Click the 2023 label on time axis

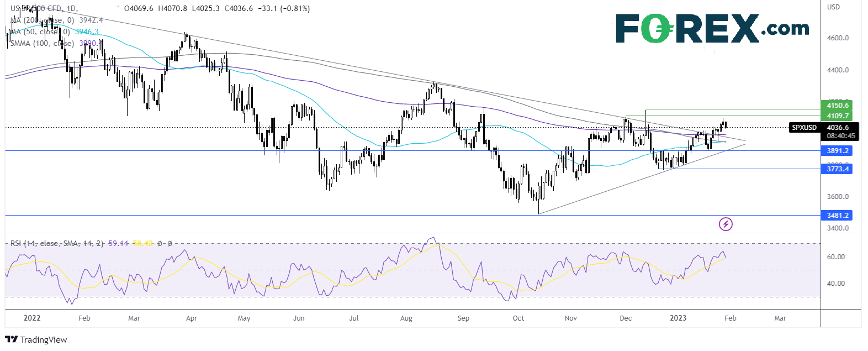(678, 318)
